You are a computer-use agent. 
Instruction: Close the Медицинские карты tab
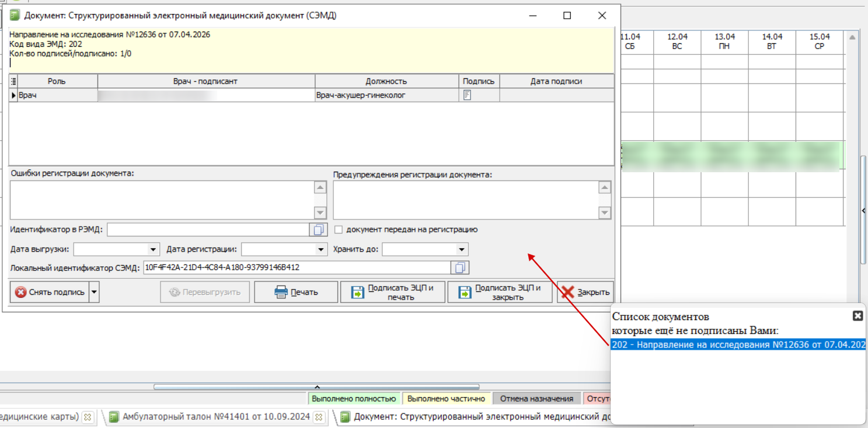click(88, 417)
